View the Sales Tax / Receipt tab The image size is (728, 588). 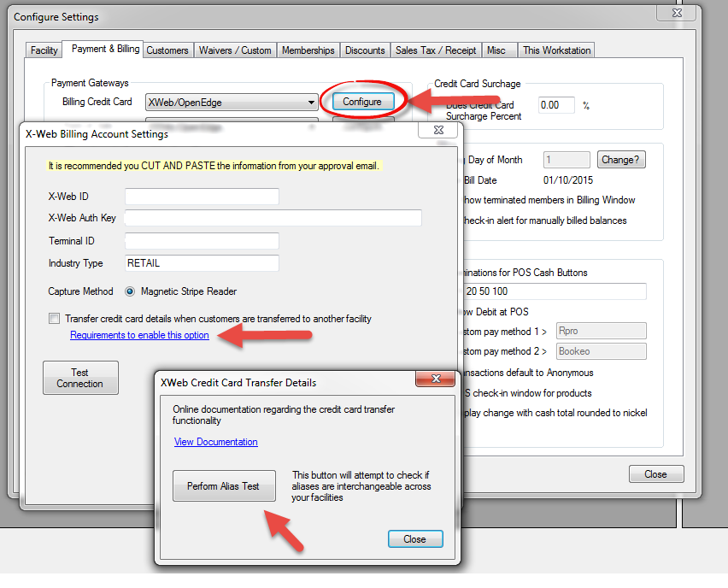(436, 50)
